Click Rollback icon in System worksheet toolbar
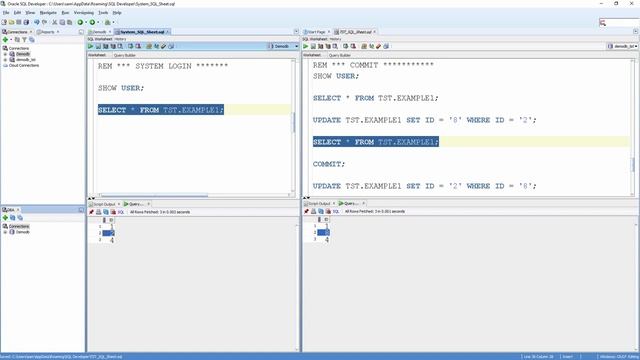 138,46
